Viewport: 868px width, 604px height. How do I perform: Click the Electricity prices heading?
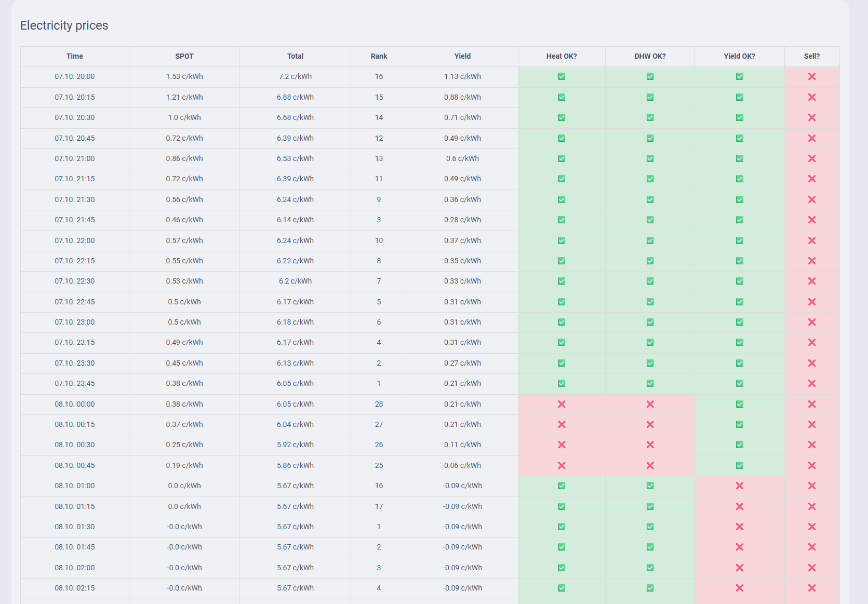(x=64, y=25)
